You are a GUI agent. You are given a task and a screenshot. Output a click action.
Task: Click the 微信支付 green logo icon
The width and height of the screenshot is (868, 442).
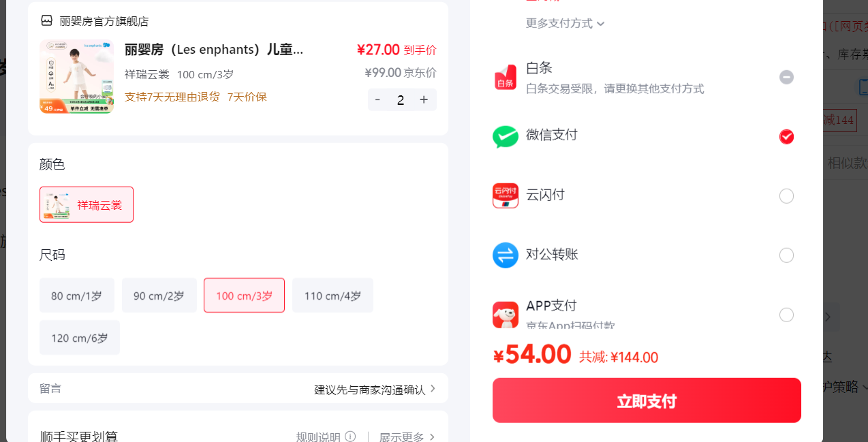click(x=506, y=137)
